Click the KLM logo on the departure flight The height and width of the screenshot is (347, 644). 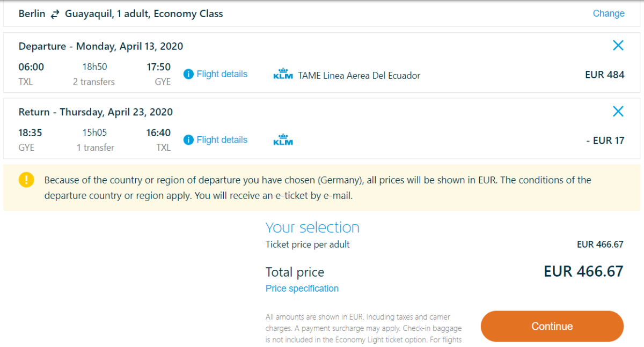[283, 75]
